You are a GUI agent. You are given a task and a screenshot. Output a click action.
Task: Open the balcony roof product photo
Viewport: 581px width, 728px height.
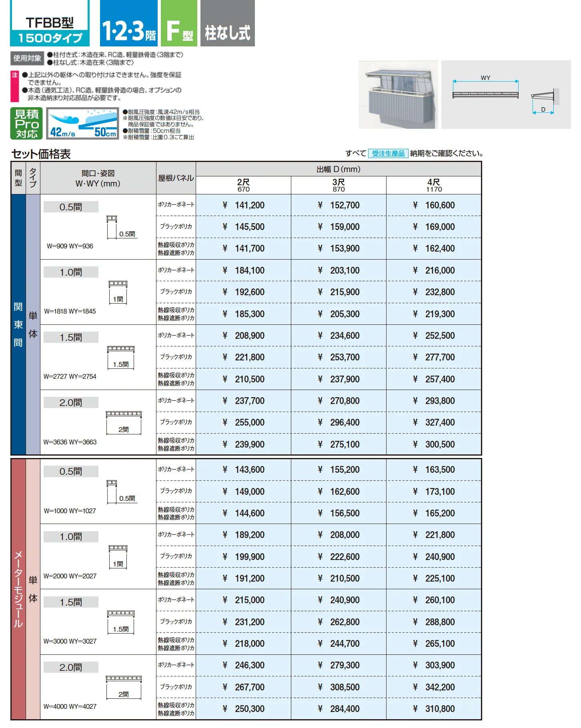[x=398, y=95]
